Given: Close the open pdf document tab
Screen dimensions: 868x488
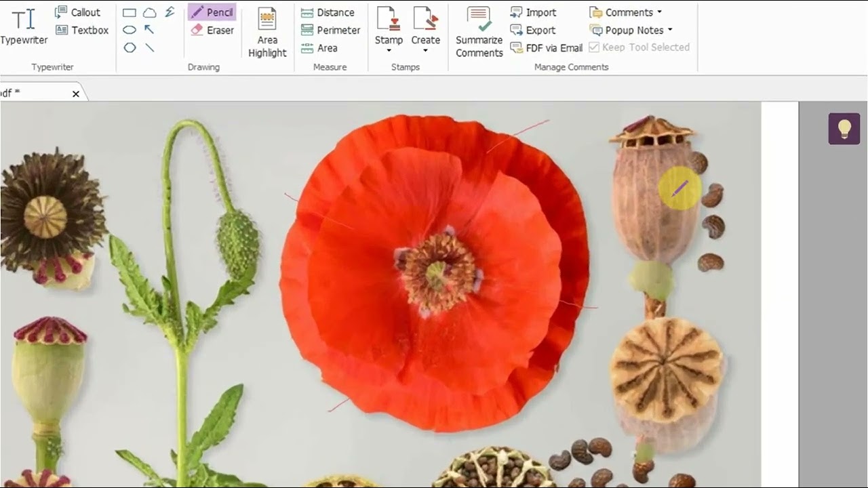Looking at the screenshot, I should point(76,94).
